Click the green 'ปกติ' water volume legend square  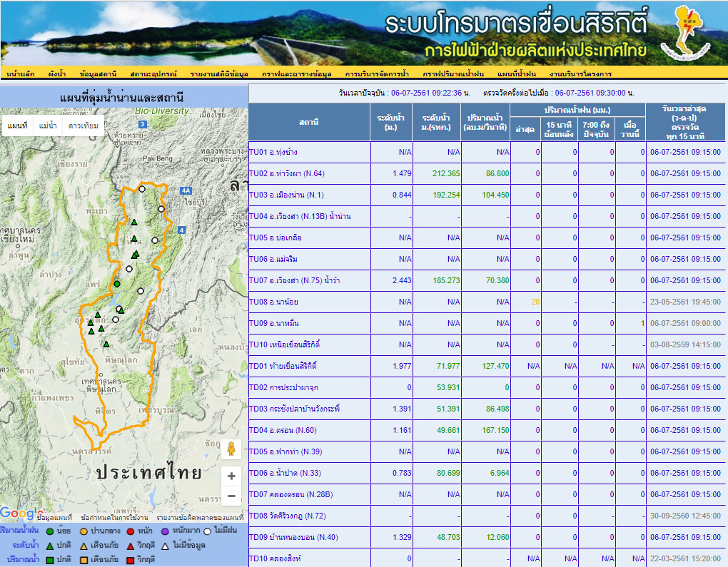(50, 560)
